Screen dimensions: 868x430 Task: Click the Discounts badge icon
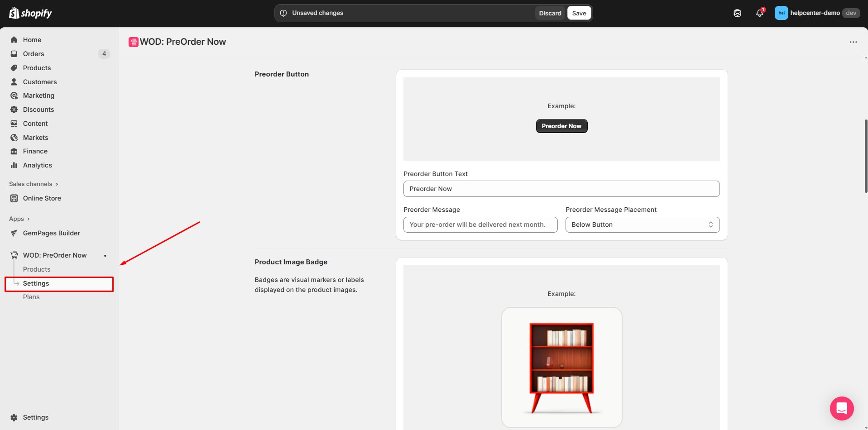point(14,110)
